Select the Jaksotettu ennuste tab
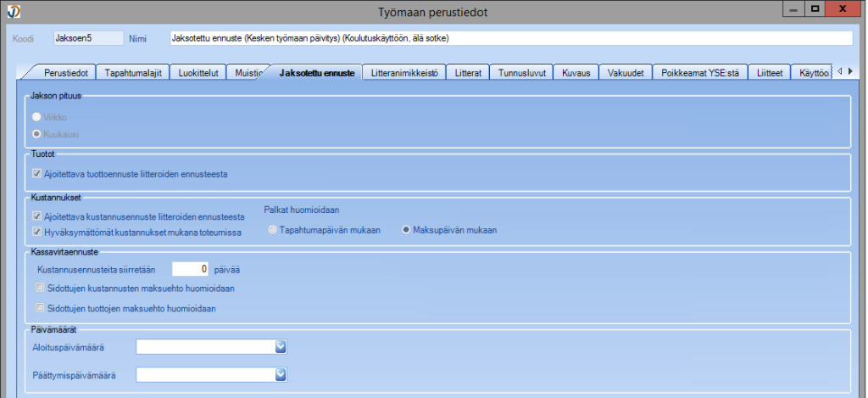This screenshot has width=868, height=398. (x=317, y=73)
